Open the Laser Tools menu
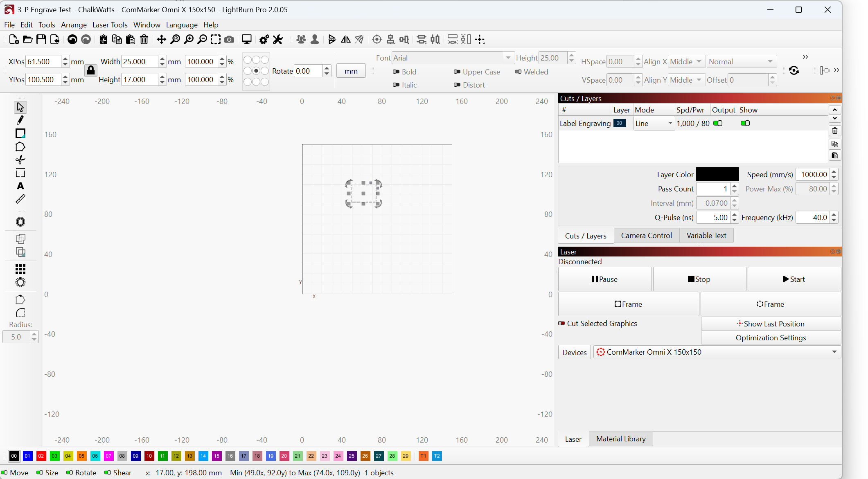 tap(110, 25)
